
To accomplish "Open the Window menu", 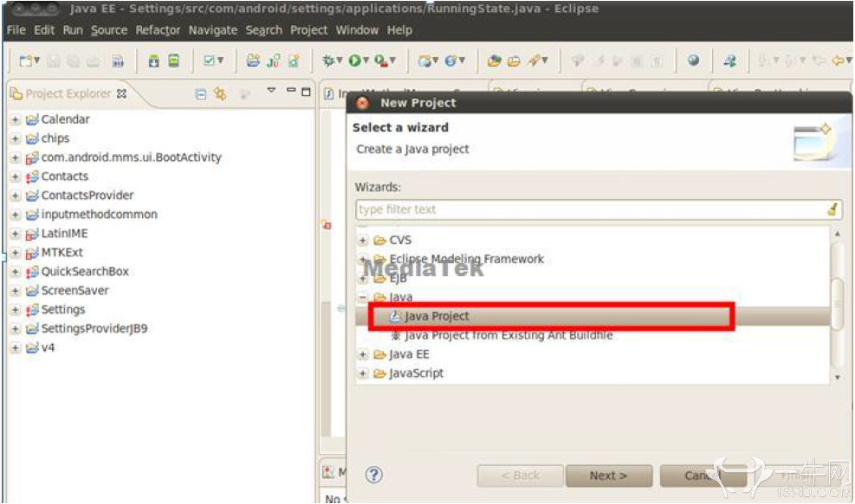I will click(x=357, y=30).
